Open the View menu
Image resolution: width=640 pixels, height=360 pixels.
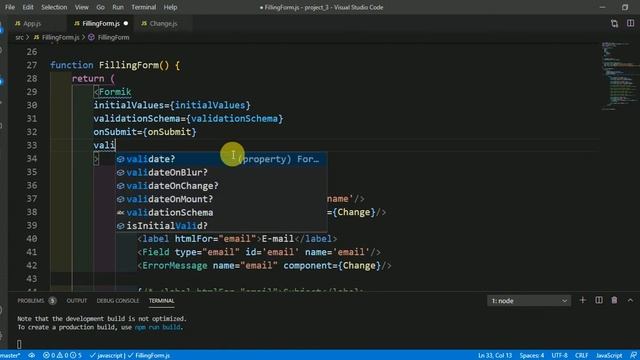tap(82, 7)
